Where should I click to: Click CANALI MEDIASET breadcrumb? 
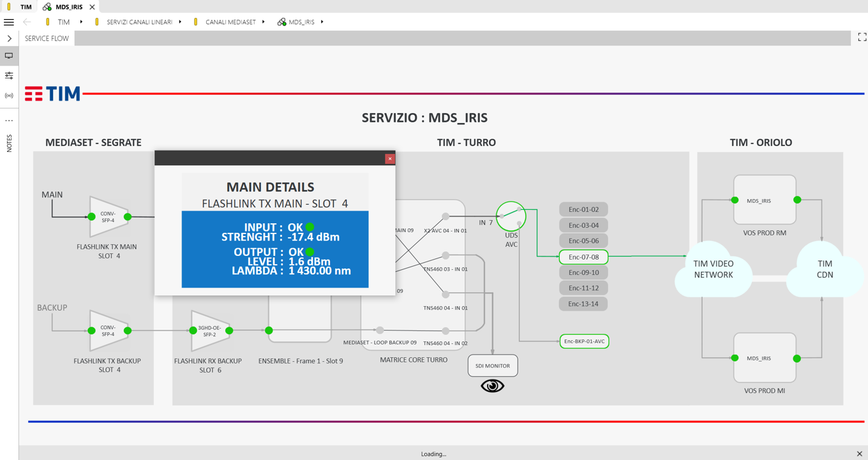click(x=230, y=22)
